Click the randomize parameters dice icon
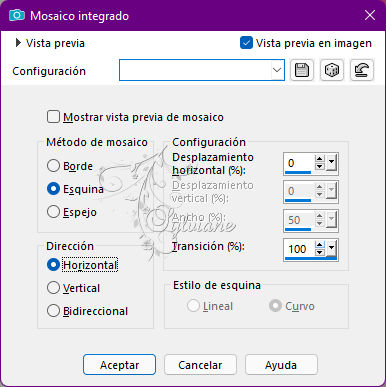The image size is (386, 387). 332,70
